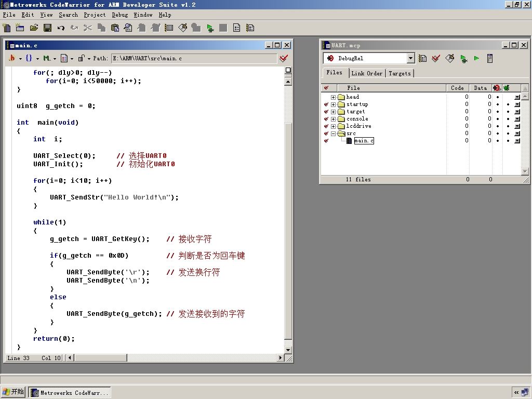Screen dimensions: 532x399
Task: Switch to the Targets tab
Action: click(400, 73)
